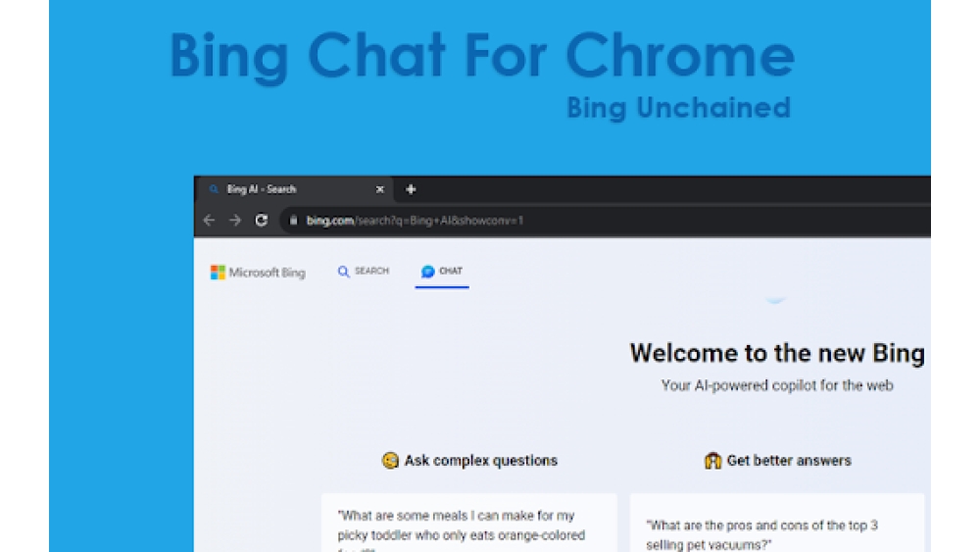Viewport: 980px width, 552px height.
Task: Open a new tab with the plus icon
Action: pyautogui.click(x=411, y=189)
